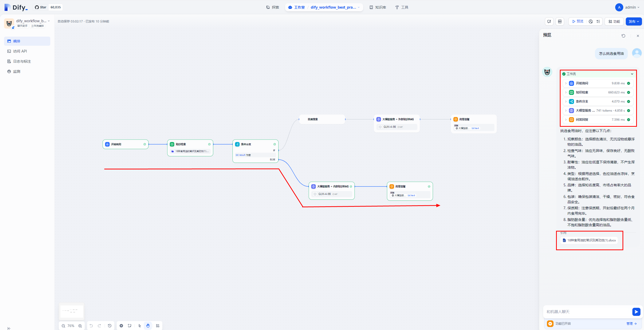Open cited file 18种食用油的常识及其功效(1).docx
This screenshot has height=330, width=644.
tap(589, 240)
